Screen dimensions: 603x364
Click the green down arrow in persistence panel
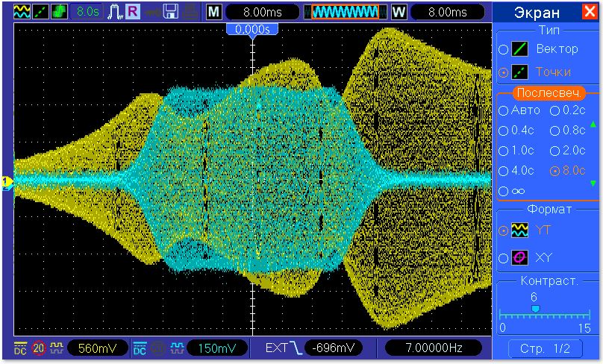tap(593, 184)
